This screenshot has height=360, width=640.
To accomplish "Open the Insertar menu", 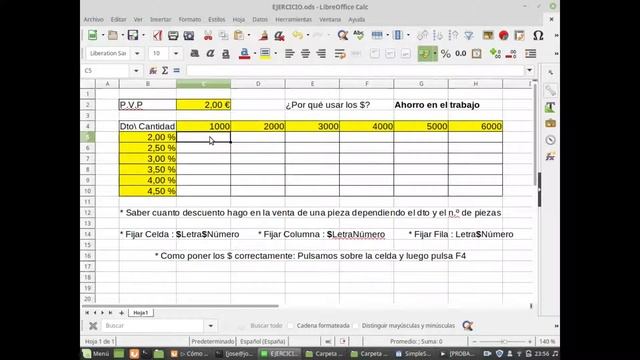I will pyautogui.click(x=160, y=20).
